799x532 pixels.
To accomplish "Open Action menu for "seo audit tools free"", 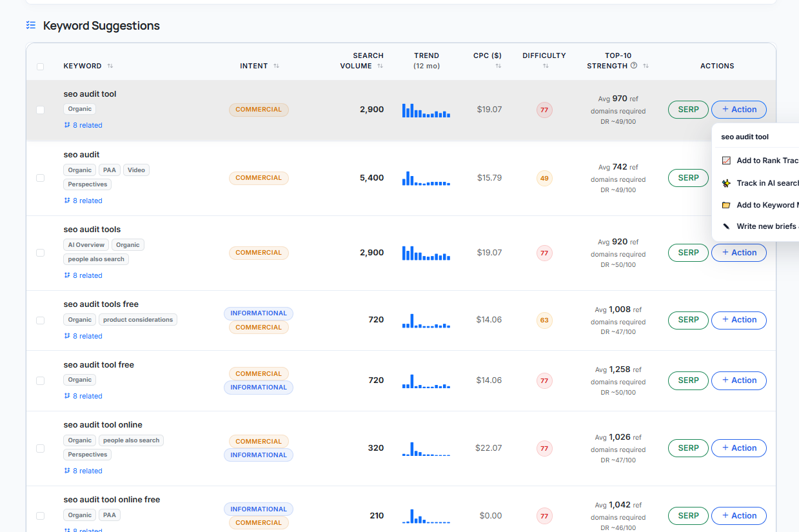I will [x=739, y=320].
